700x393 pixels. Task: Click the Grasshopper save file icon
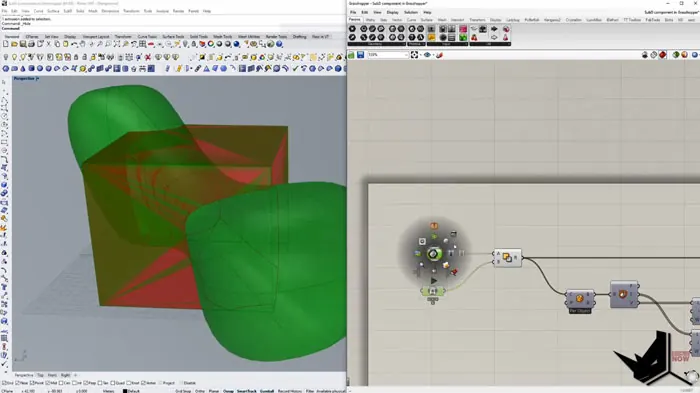tap(360, 54)
